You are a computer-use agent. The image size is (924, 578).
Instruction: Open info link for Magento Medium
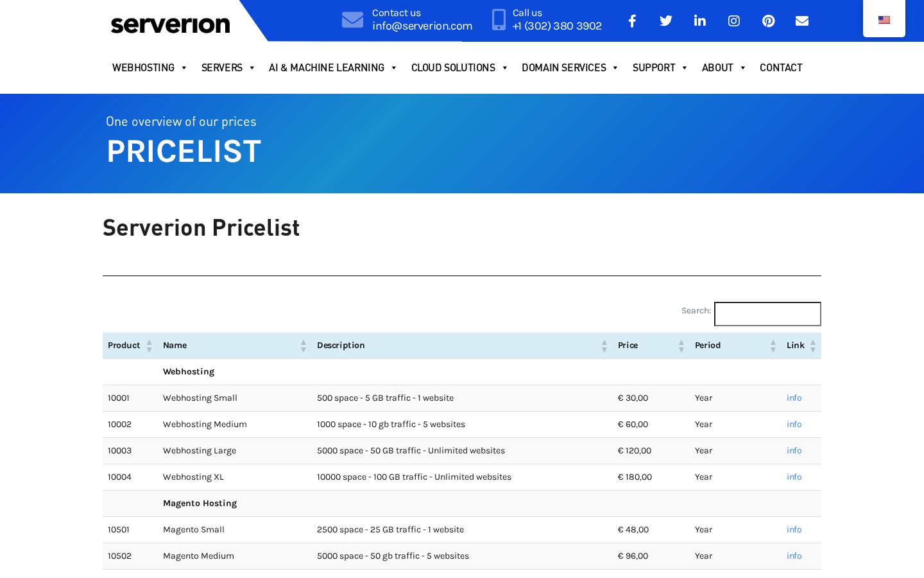(x=794, y=556)
